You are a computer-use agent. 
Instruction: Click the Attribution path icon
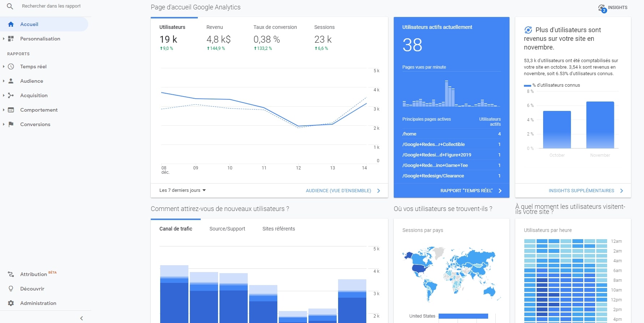click(11, 274)
